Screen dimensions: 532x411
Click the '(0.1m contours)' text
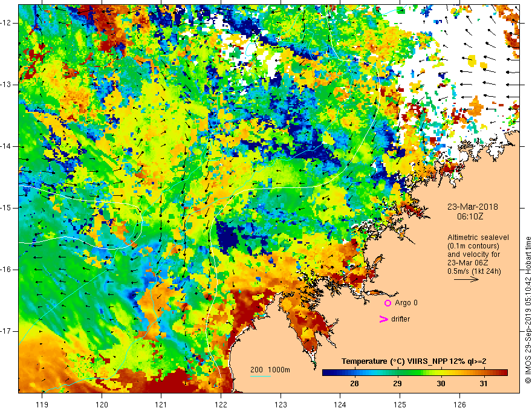click(473, 246)
